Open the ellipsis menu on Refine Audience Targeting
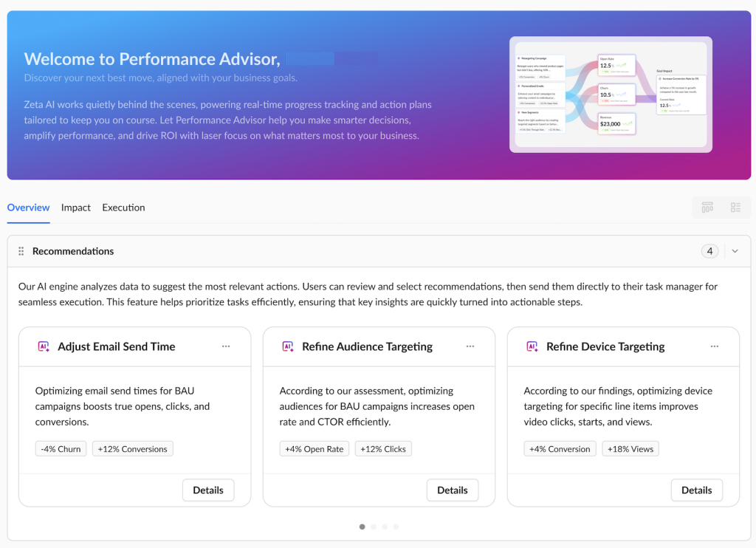The image size is (756, 548). (x=470, y=346)
